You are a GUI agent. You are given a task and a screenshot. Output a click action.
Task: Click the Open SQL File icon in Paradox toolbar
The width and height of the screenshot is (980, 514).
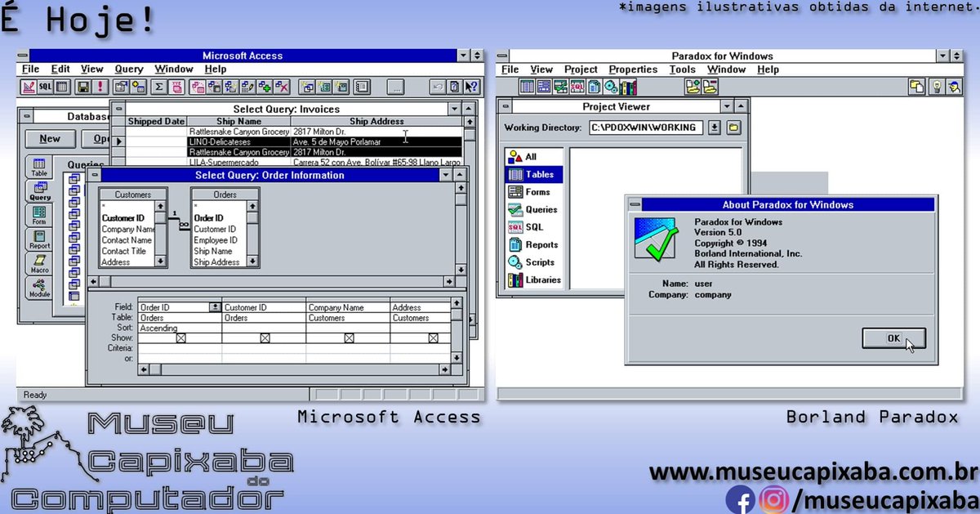click(577, 87)
